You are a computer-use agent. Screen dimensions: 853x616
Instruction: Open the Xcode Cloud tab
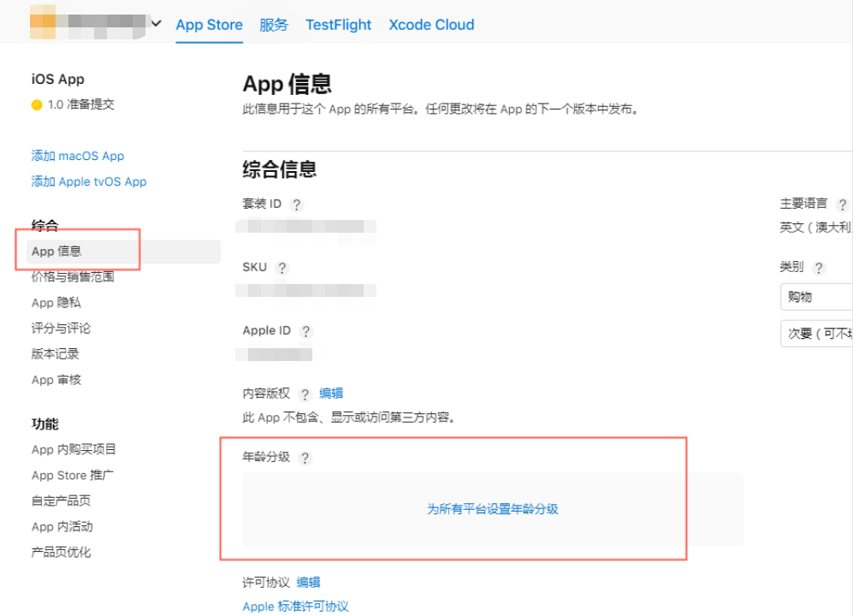tap(431, 25)
